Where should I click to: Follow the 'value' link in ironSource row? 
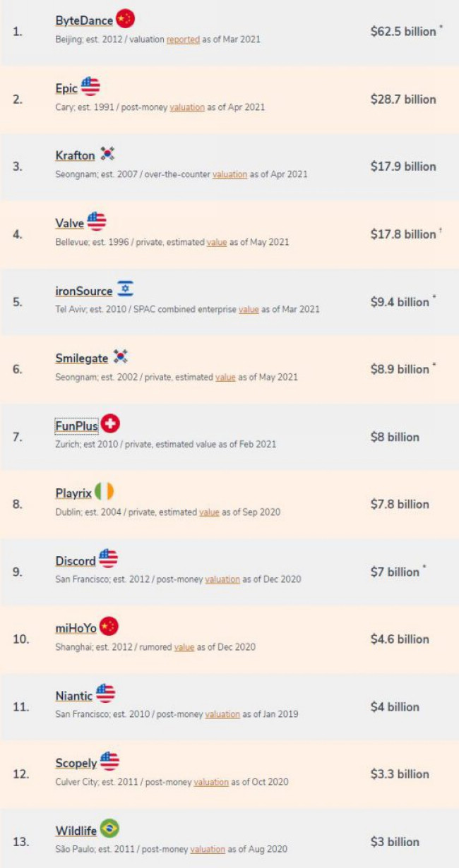[249, 309]
